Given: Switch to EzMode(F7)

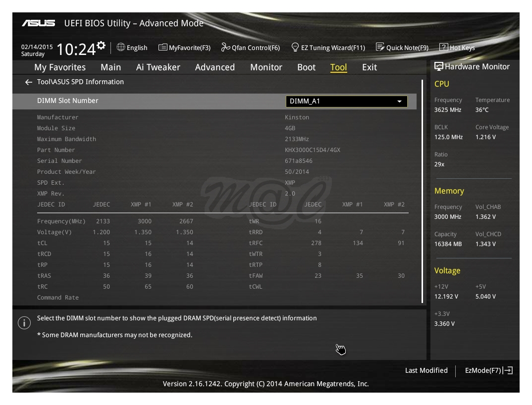Looking at the screenshot, I should point(488,370).
